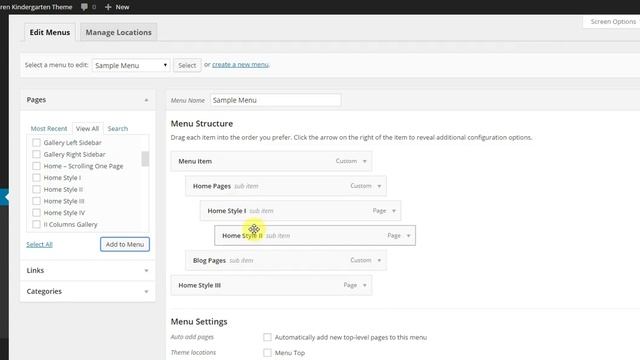Check the Home Style I page
This screenshot has height=360, width=640.
coord(36,178)
